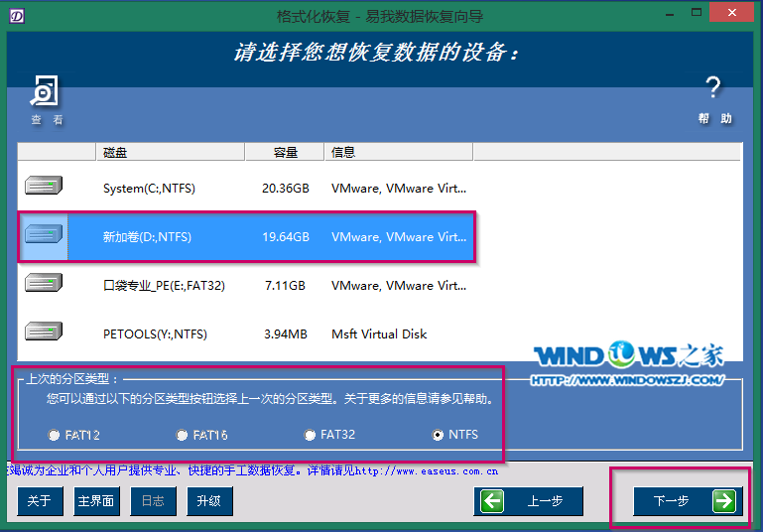Click the 19.64GB capacity cell
763x532 pixels.
(x=286, y=237)
